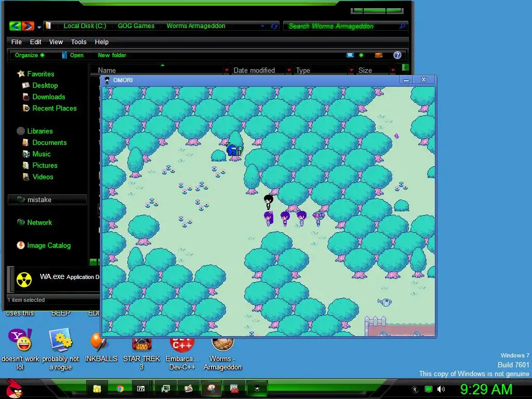Viewport: 532px width, 399px height.
Task: Open the File menu
Action: coord(16,42)
